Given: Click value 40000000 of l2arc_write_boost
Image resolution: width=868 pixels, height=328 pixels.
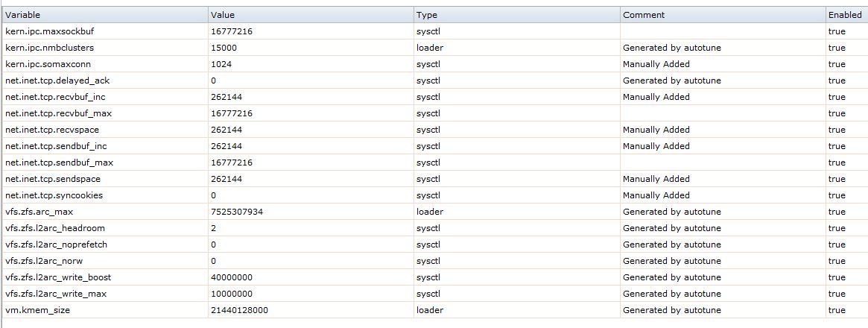Looking at the screenshot, I should click(x=232, y=277).
